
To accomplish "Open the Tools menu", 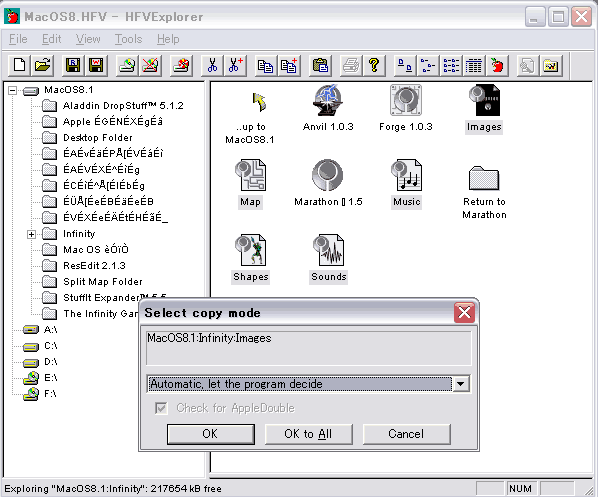I will (129, 39).
